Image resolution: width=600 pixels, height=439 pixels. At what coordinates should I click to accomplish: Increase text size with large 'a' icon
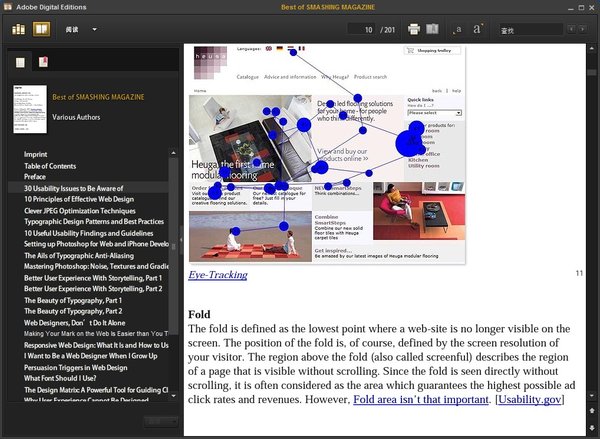click(x=479, y=29)
